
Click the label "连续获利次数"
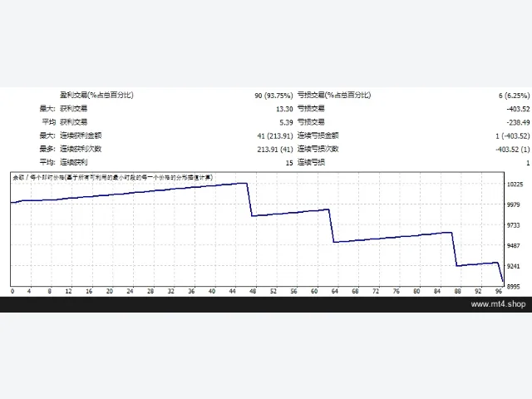pos(81,149)
